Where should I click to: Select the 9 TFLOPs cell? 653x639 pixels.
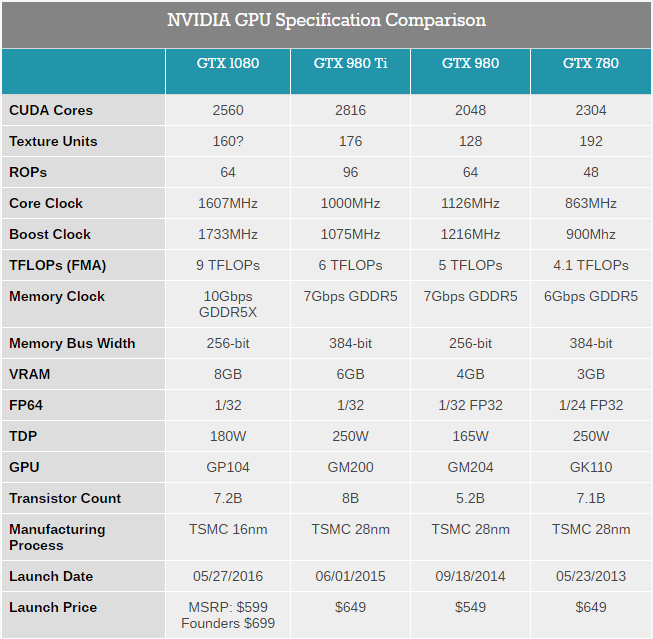tap(228, 265)
